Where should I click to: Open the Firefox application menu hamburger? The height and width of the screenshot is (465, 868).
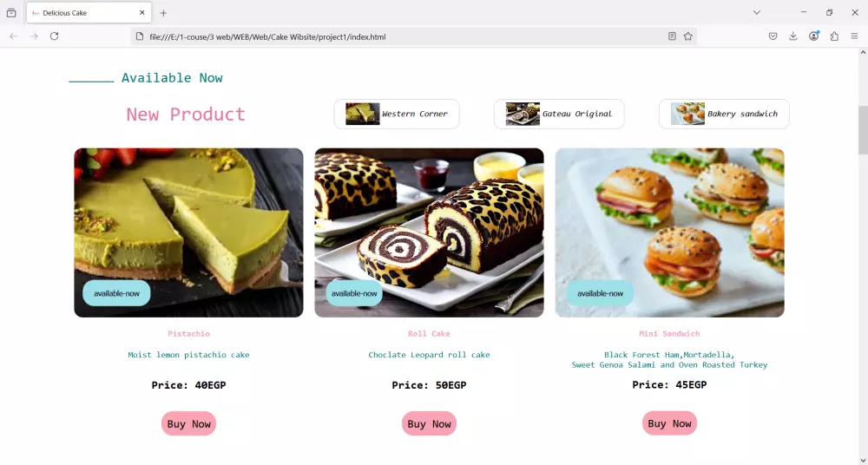[854, 36]
